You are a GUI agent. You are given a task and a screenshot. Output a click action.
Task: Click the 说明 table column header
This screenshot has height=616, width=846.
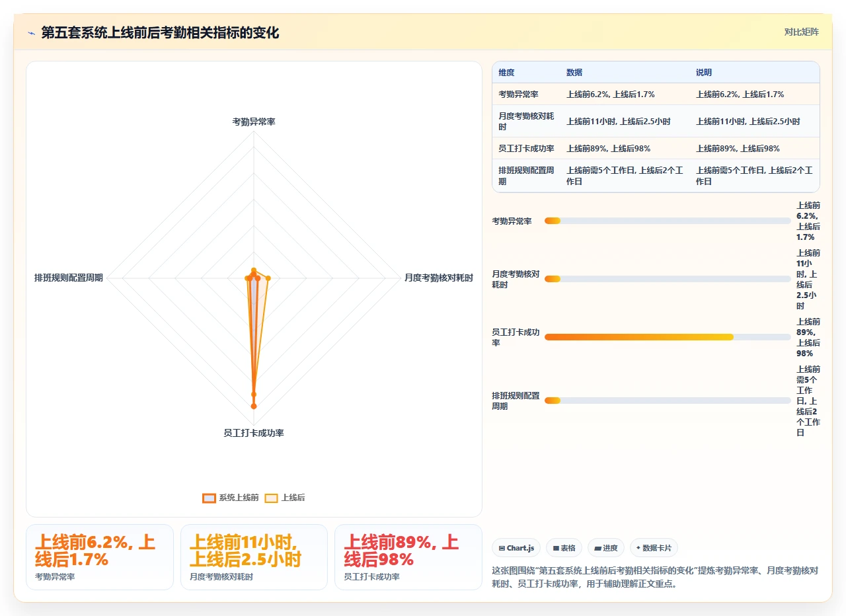(x=704, y=73)
